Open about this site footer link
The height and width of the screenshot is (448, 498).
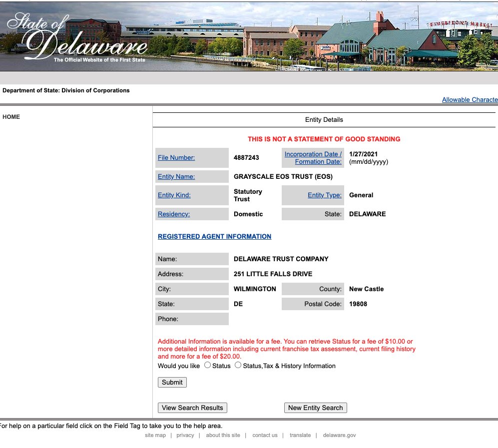pyautogui.click(x=223, y=436)
